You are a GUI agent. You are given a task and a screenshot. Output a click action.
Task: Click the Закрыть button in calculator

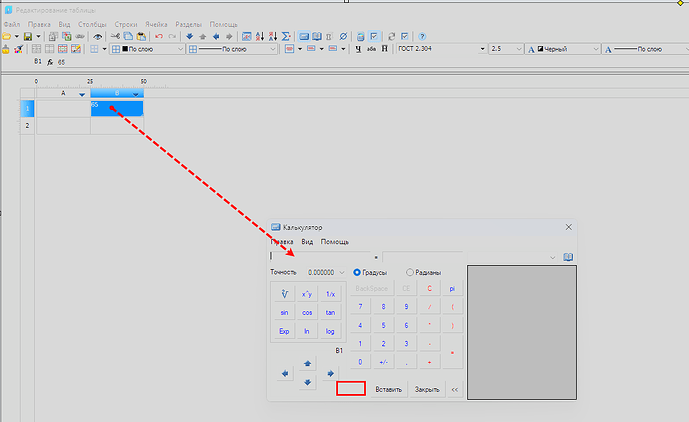pos(427,389)
